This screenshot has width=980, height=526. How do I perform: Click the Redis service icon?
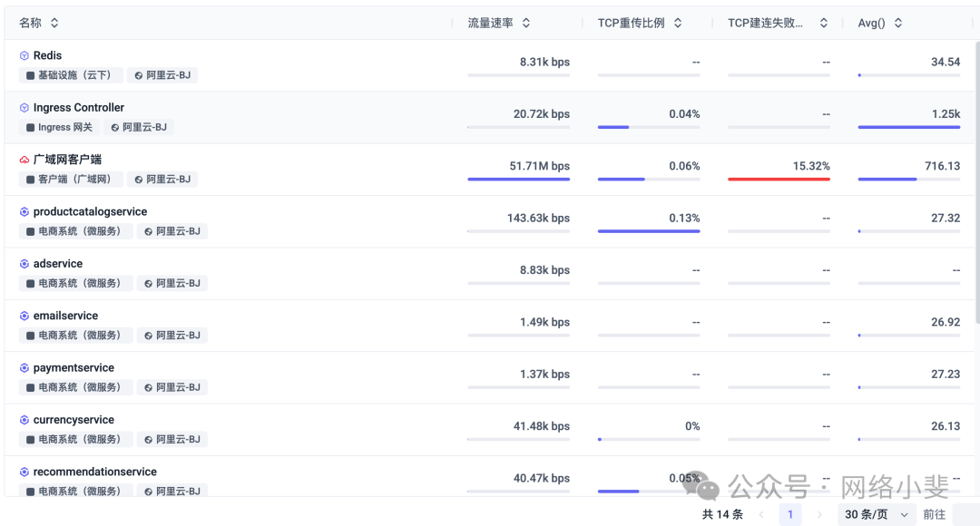pyautogui.click(x=24, y=55)
